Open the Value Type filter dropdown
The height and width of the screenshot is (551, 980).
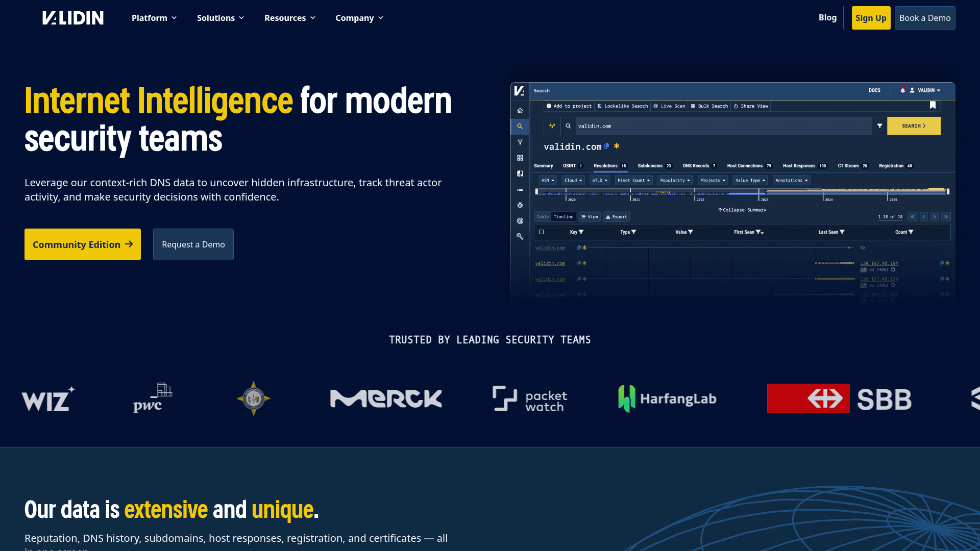click(750, 181)
